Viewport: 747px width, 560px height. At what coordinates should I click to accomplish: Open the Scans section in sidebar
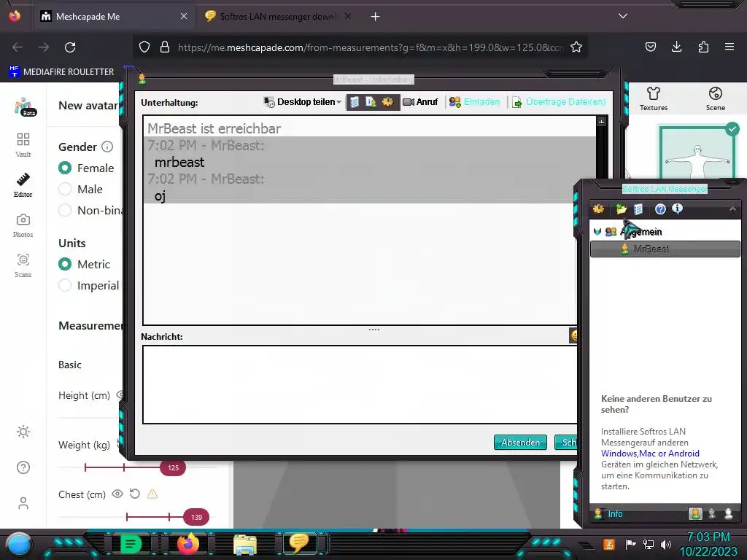pyautogui.click(x=23, y=265)
